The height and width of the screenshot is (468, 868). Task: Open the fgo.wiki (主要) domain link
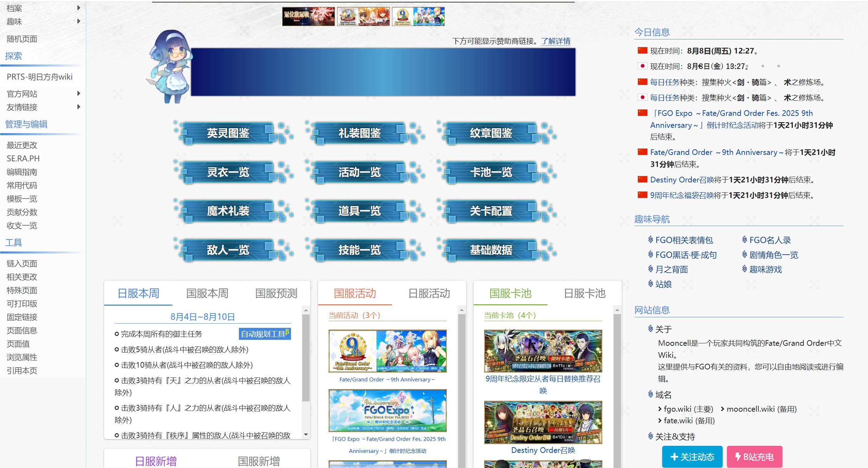[x=688, y=409]
